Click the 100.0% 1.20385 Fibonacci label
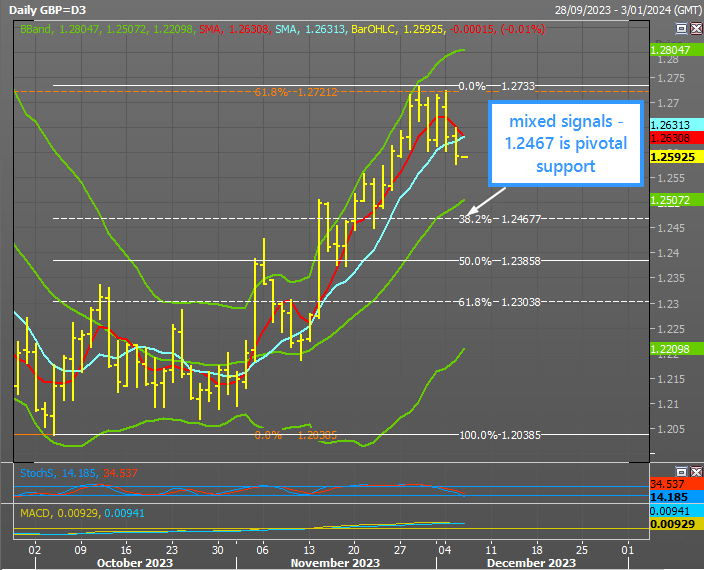The height and width of the screenshot is (570, 704). (x=498, y=435)
